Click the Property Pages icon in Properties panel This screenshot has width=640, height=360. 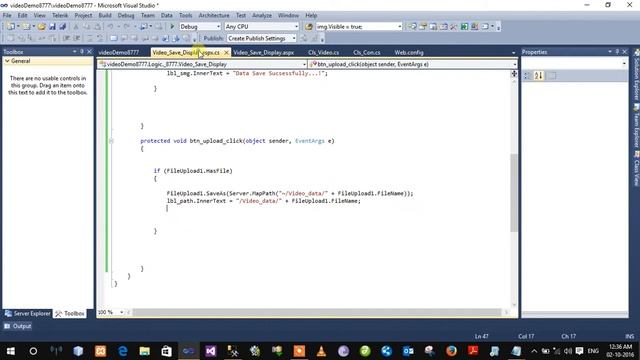pyautogui.click(x=552, y=76)
